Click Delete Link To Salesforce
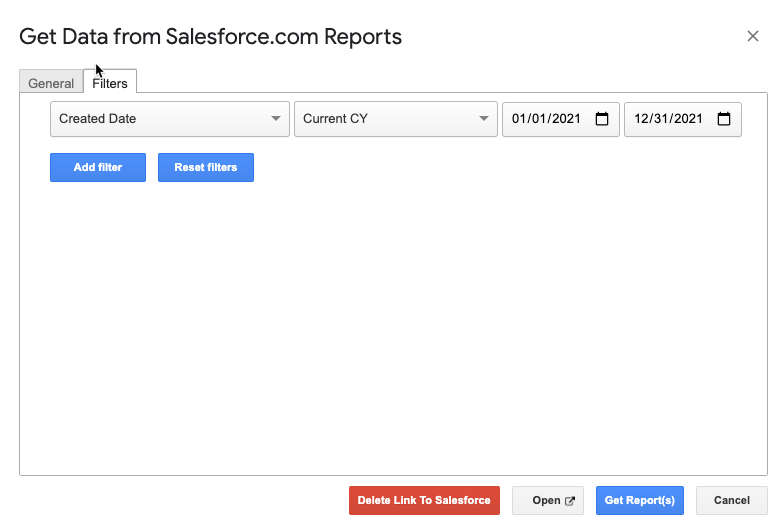Image resolution: width=784 pixels, height=528 pixels. point(424,500)
